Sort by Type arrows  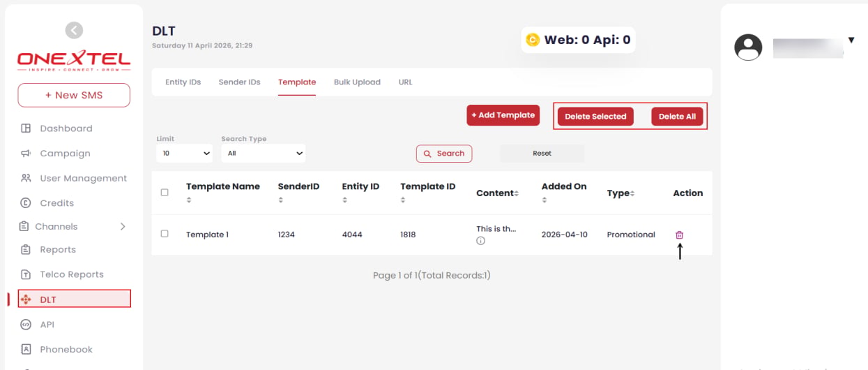(632, 193)
